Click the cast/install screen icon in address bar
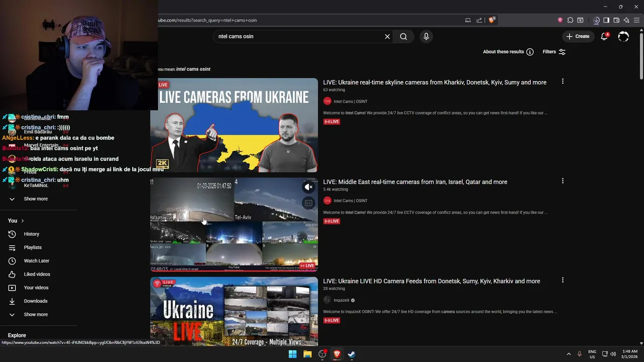The width and height of the screenshot is (644, 362). [468, 20]
